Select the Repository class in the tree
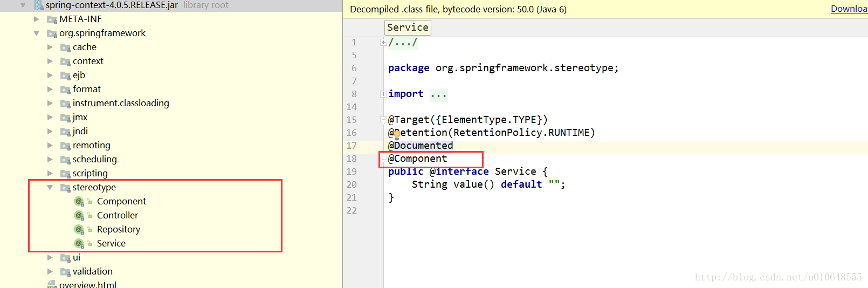Screen dimensions: 868x288 (119, 229)
